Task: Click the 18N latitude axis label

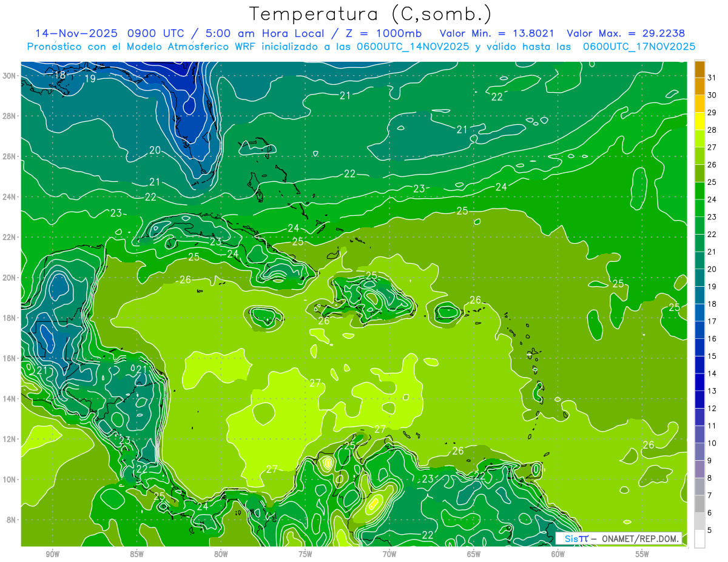Action: [x=10, y=318]
